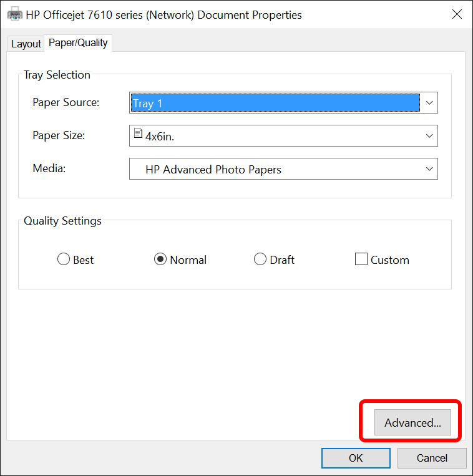Switch to the Layout tab
Viewport: 473px width, 476px height.
[26, 44]
